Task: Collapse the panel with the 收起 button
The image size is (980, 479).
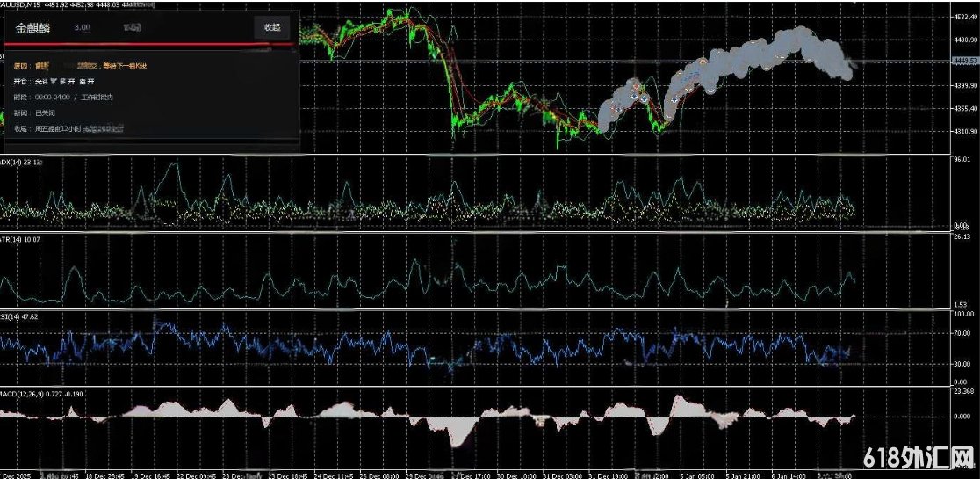Action: (272, 27)
